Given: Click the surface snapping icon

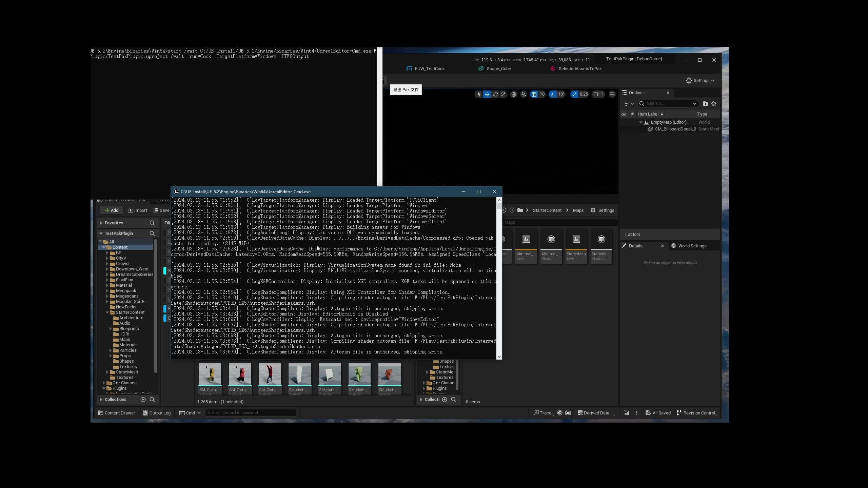Looking at the screenshot, I should tap(524, 94).
